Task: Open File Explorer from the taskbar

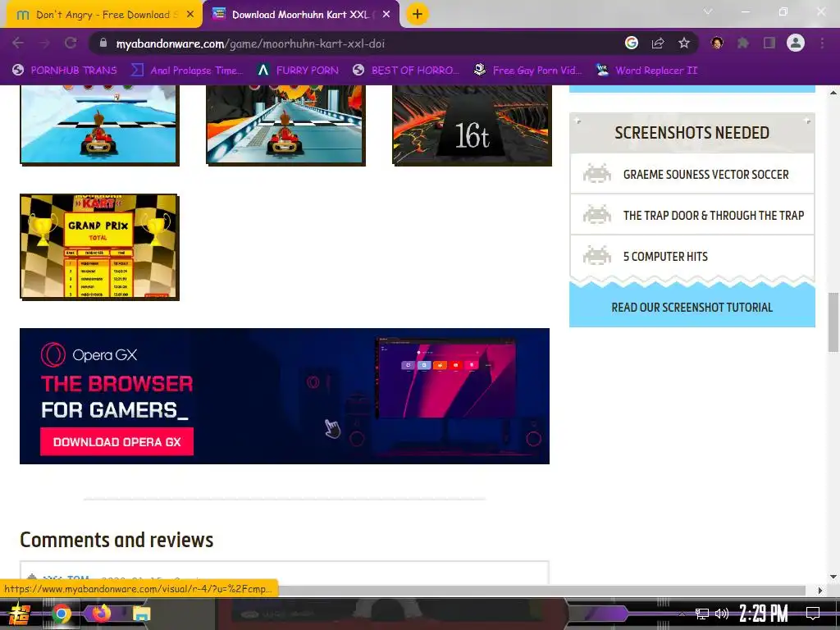Action: point(141,614)
